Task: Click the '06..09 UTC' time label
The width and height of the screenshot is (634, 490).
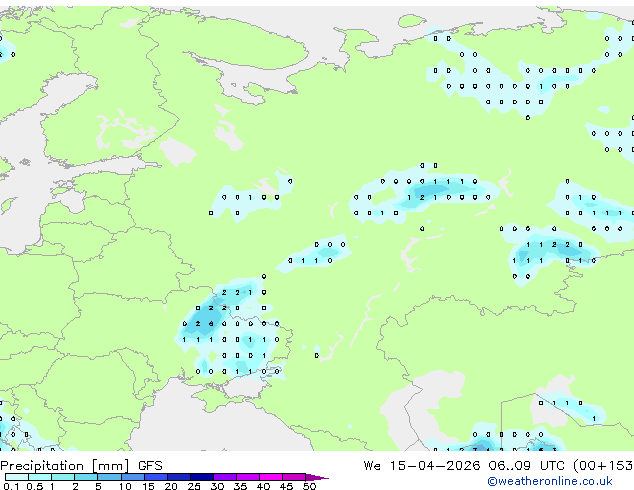Action: tap(526, 466)
